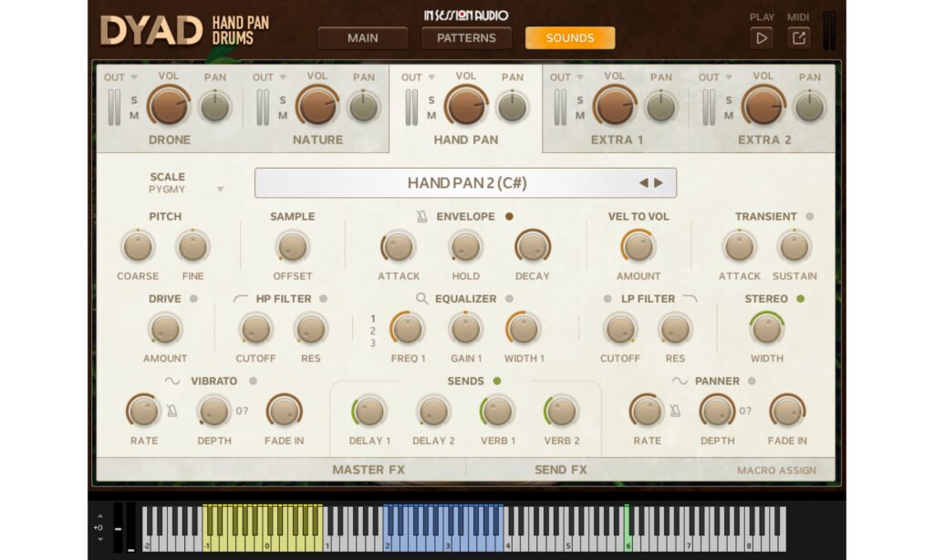
Task: Enable the HP FILTER section
Action: click(x=324, y=299)
